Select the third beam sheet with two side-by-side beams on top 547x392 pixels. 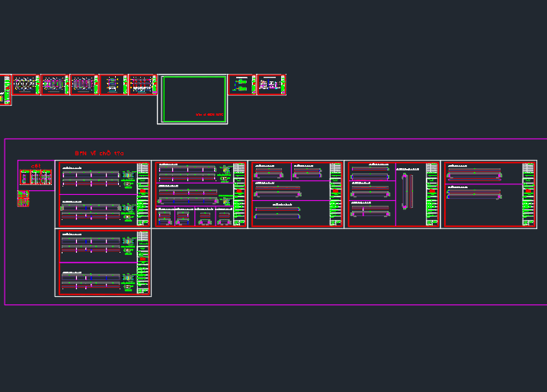[296, 194]
